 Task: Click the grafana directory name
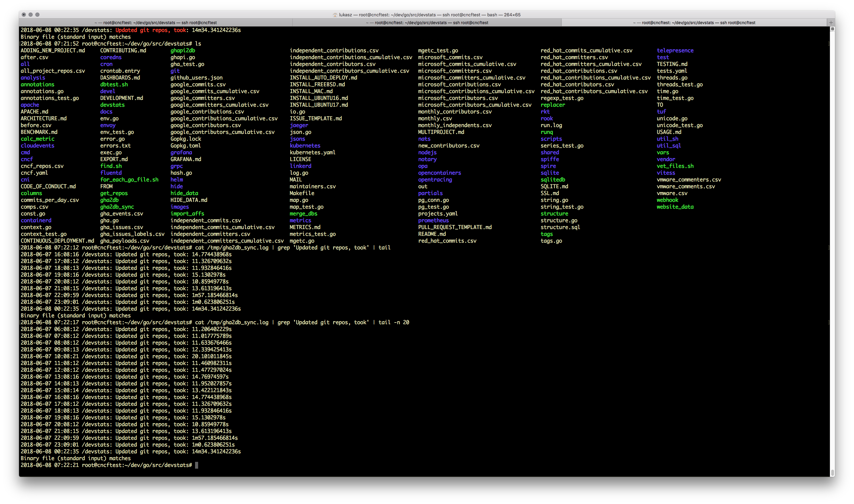coord(181,152)
